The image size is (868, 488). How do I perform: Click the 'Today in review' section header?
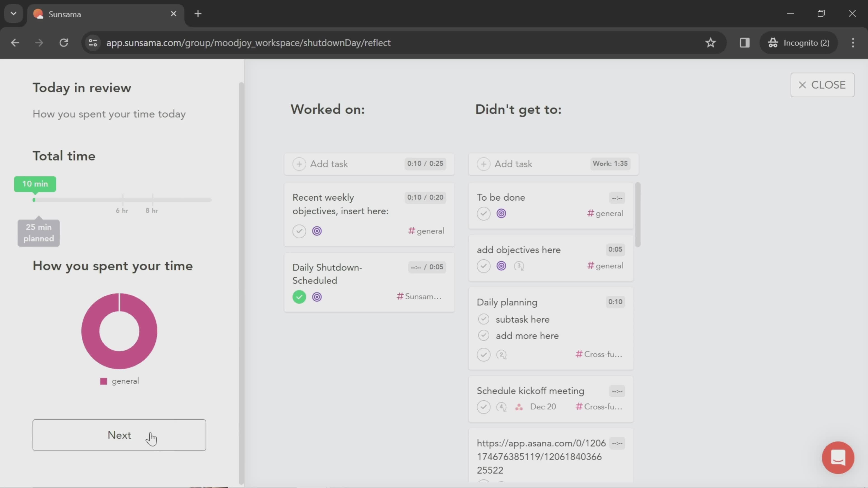[x=82, y=88]
